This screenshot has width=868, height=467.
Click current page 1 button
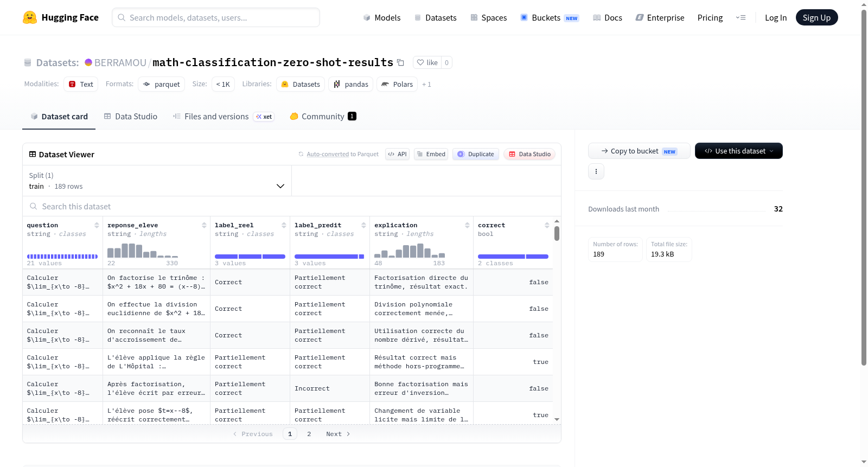coord(290,434)
